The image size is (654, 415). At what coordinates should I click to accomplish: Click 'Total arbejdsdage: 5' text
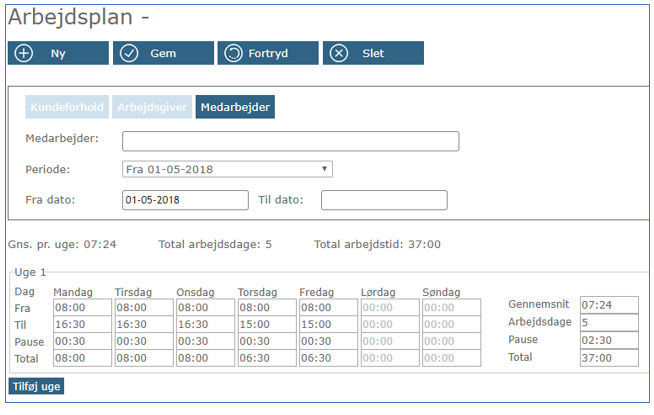(x=215, y=244)
